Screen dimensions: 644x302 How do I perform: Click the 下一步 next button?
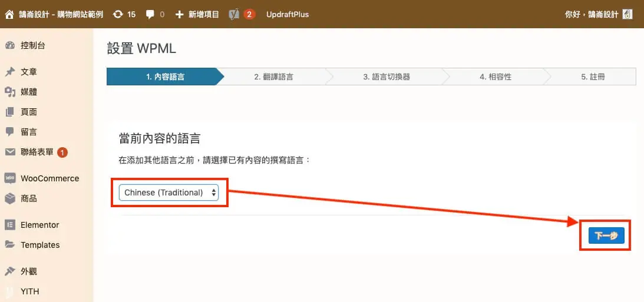[606, 235]
